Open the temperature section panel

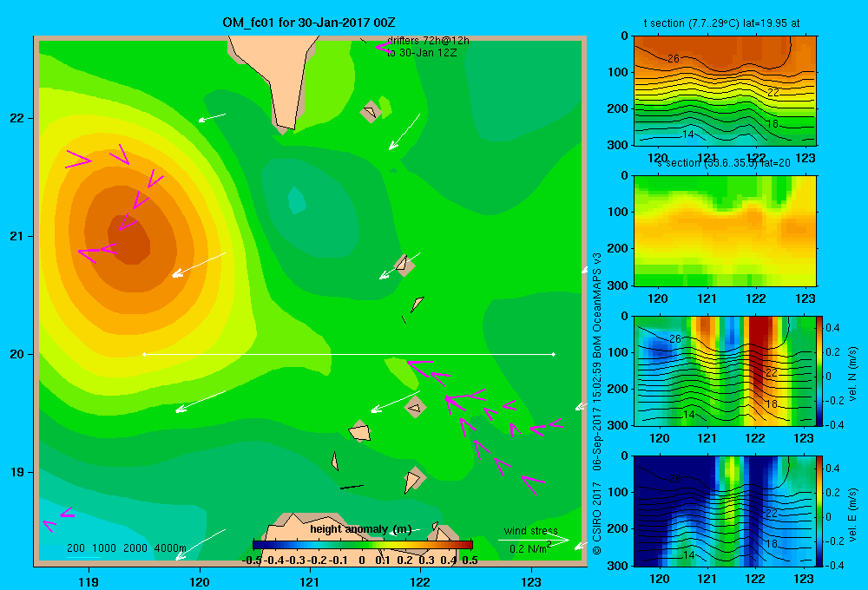coord(725,91)
